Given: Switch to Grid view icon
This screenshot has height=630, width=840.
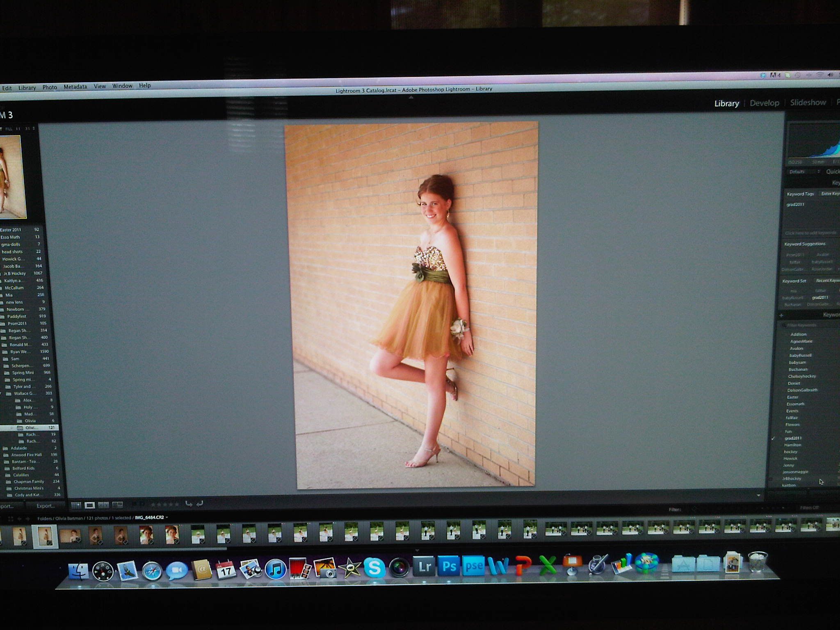Looking at the screenshot, I should [x=76, y=505].
